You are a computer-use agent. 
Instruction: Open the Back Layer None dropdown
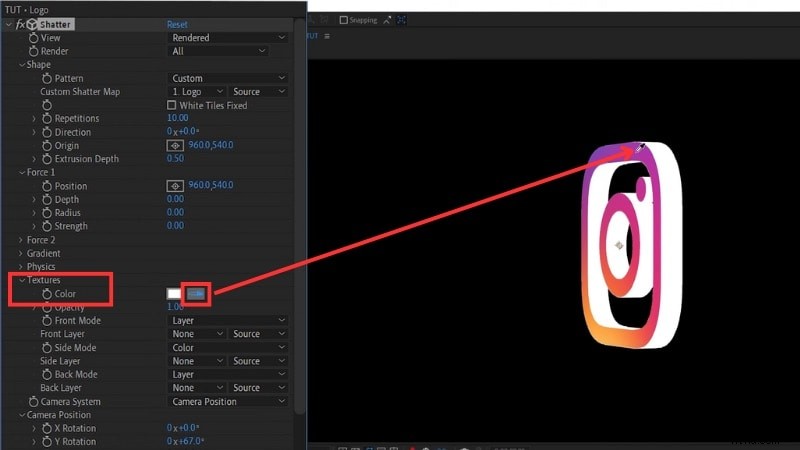click(197, 388)
